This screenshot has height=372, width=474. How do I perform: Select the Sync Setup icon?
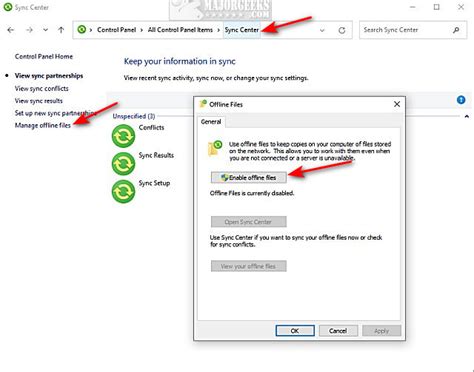[x=123, y=192]
